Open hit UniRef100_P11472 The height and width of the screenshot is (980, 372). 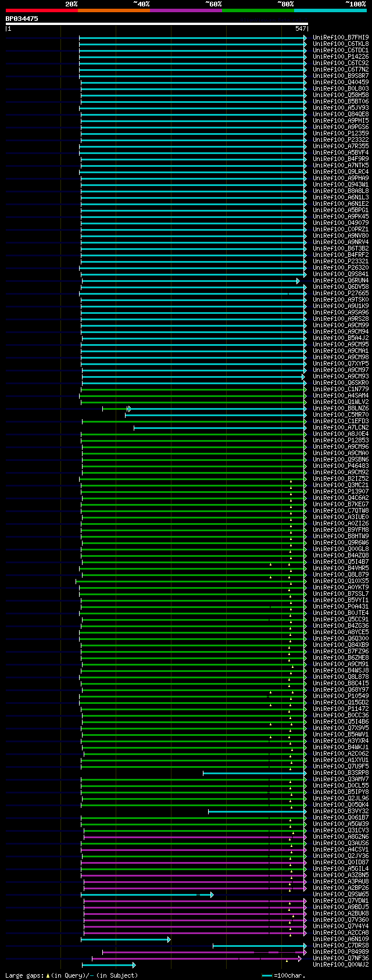(x=341, y=709)
